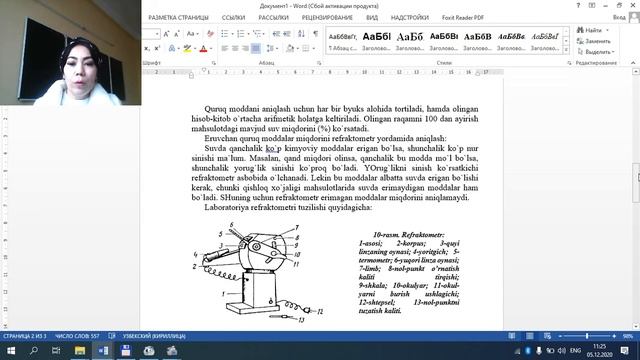Viewport: 640px width, 360px height.
Task: Toggle show paragraph marks (¶)
Action: click(316, 34)
